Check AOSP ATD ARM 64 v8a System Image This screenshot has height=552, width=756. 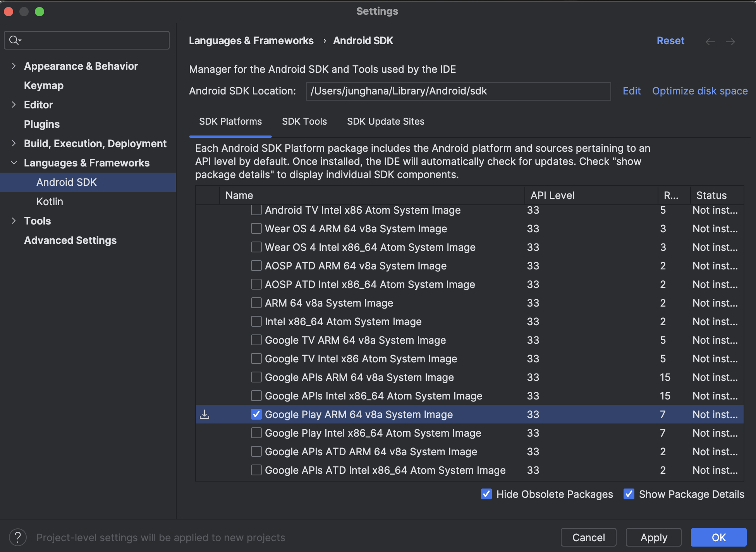tap(256, 266)
